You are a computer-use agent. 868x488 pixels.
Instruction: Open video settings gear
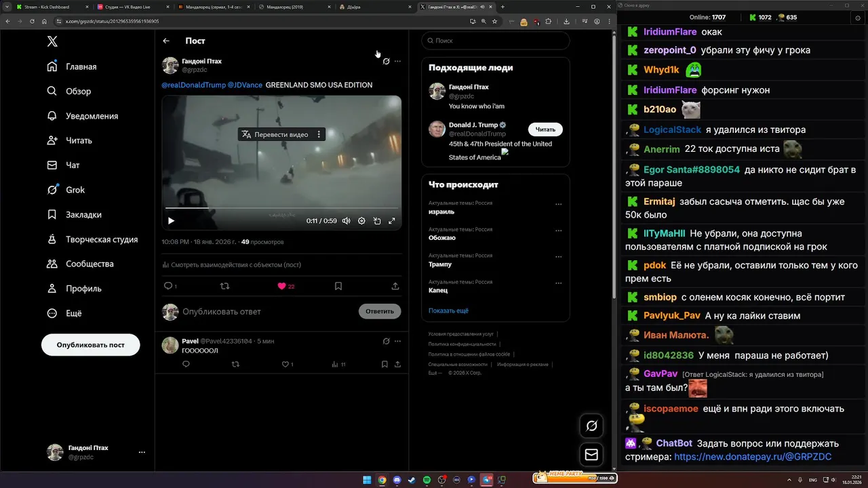pos(361,220)
